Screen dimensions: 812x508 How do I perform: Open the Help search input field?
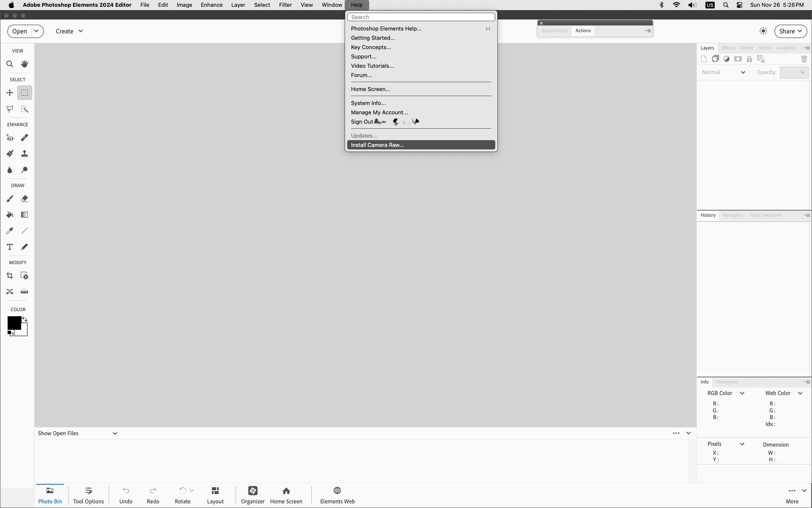[421, 17]
